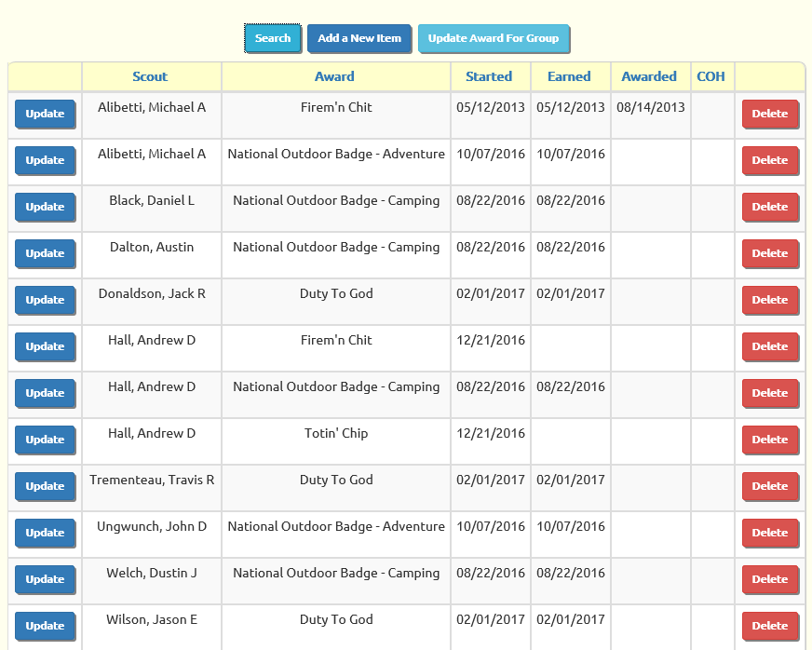
Task: Update Black, Daniel L row
Action: click(x=45, y=207)
